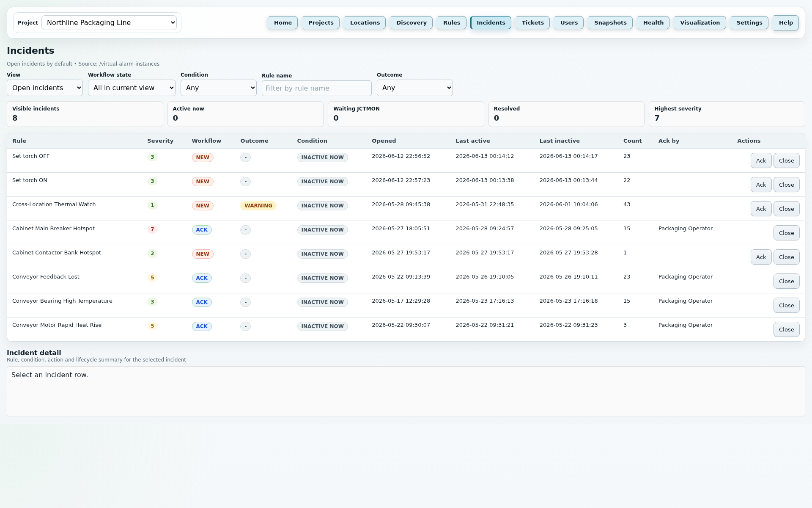Image resolution: width=812 pixels, height=508 pixels.
Task: Acknowledge the Set torch OFF incident
Action: click(x=761, y=161)
